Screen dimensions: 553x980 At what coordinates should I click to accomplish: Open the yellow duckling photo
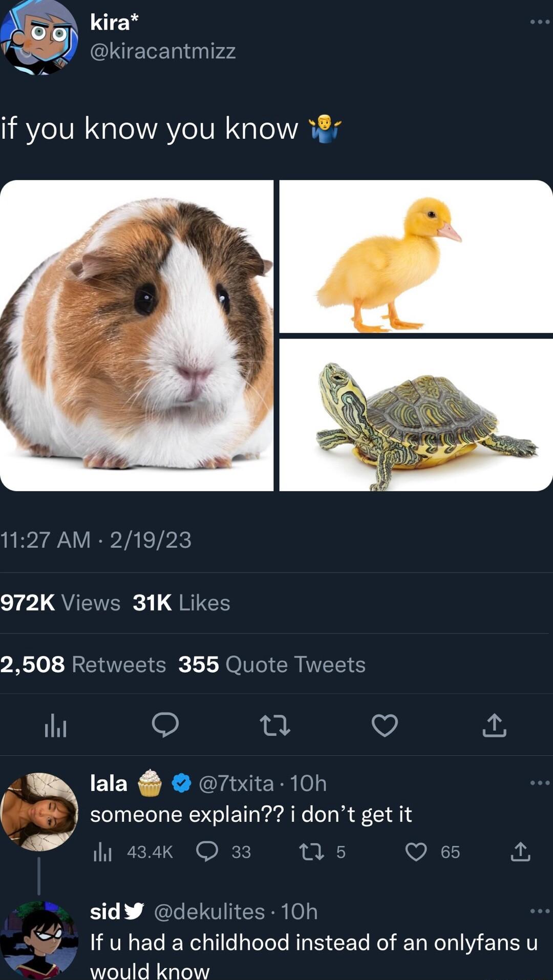(416, 257)
